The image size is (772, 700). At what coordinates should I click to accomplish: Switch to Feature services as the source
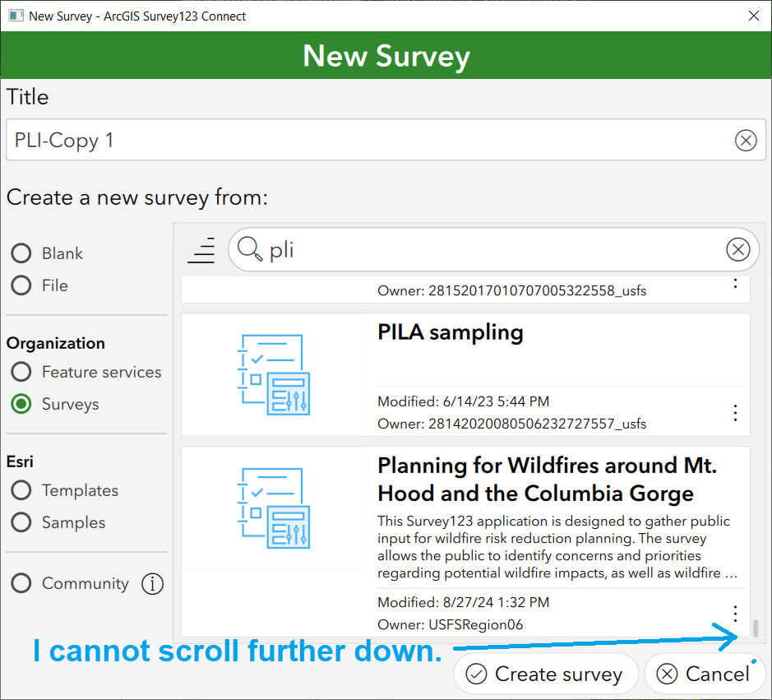coord(21,372)
